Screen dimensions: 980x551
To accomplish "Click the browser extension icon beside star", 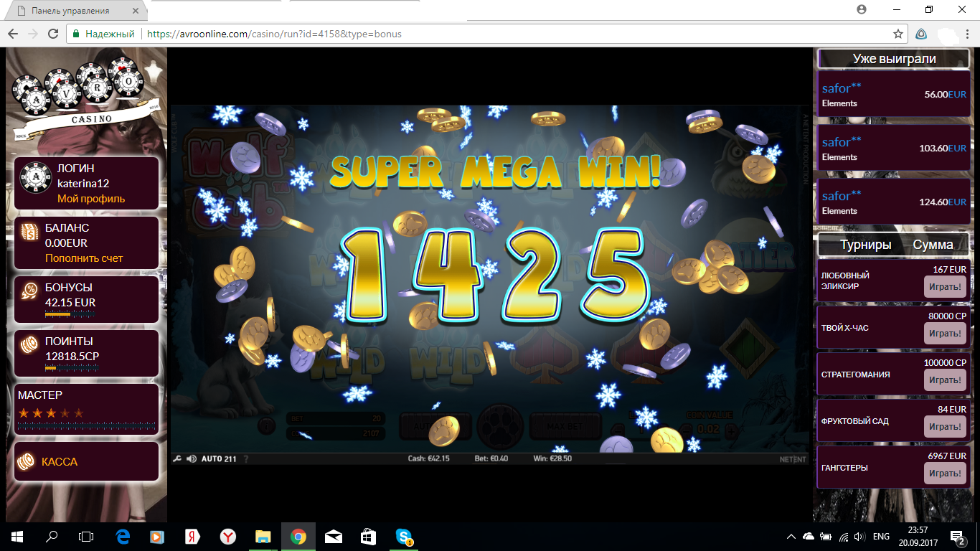I will pyautogui.click(x=921, y=34).
